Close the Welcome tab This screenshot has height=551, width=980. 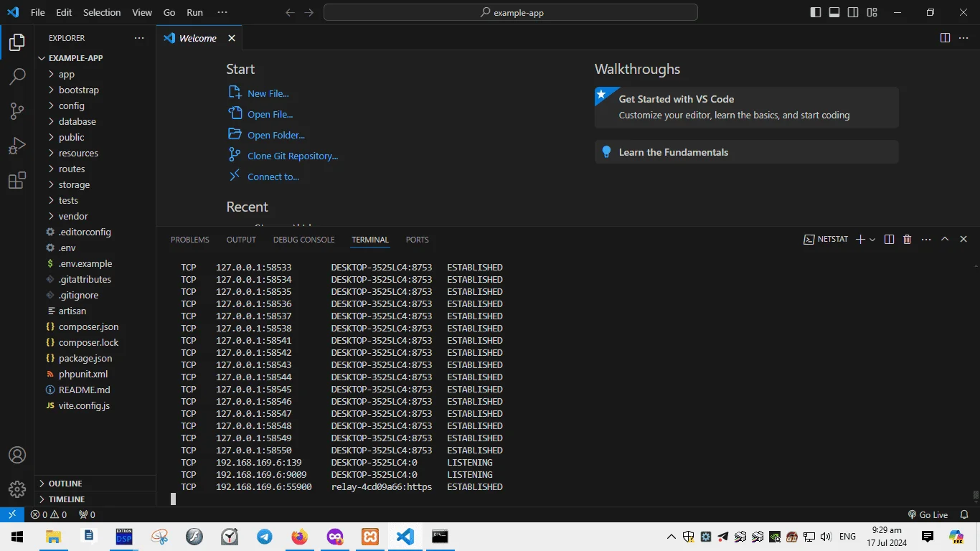pyautogui.click(x=232, y=38)
